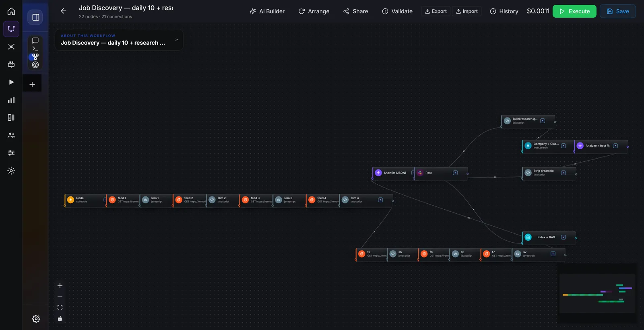644x330 pixels.
Task: Toggle the canvas lock
Action: (x=60, y=319)
